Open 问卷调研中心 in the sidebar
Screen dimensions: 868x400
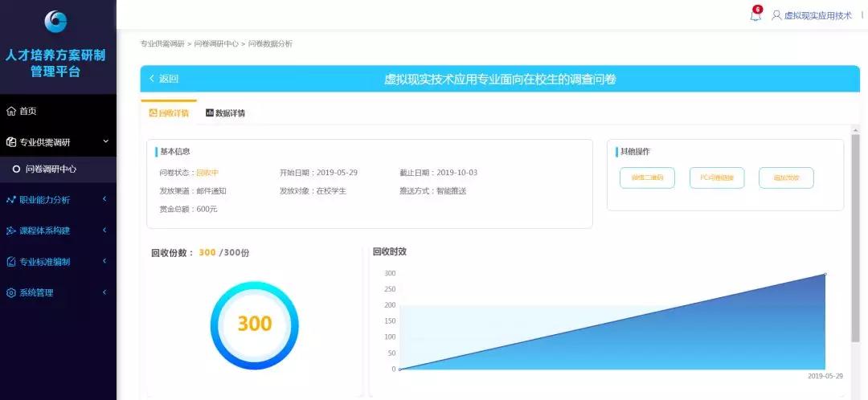click(51, 169)
